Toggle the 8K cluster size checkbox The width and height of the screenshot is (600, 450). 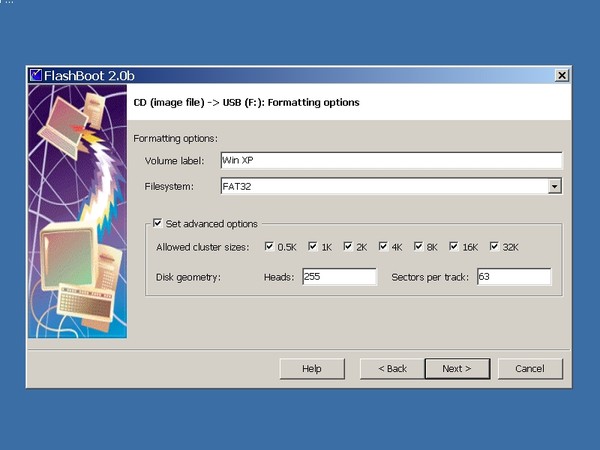(419, 246)
